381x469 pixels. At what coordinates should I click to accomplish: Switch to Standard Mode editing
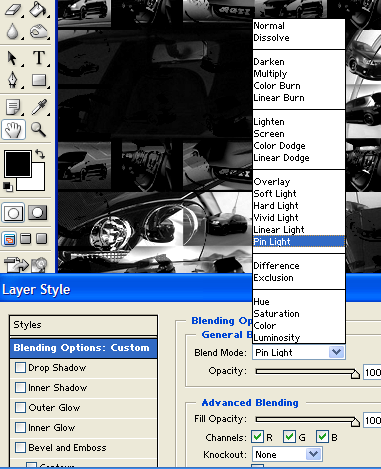coord(13,213)
